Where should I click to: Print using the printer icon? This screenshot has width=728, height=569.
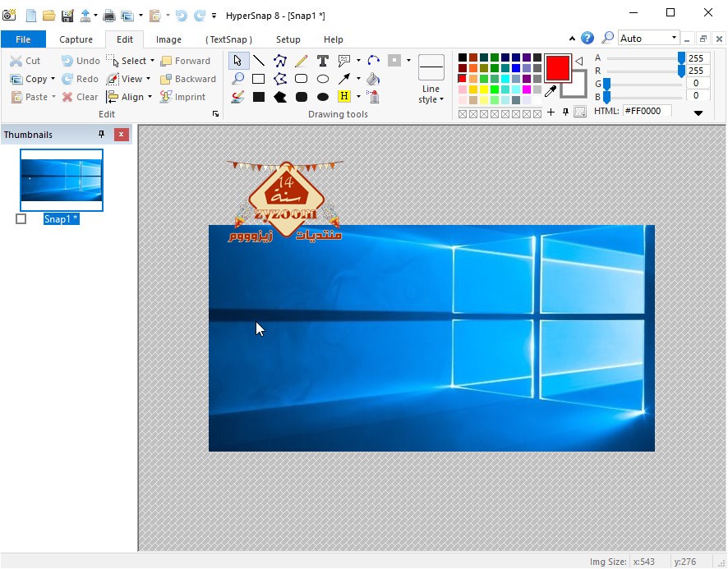[x=109, y=16]
